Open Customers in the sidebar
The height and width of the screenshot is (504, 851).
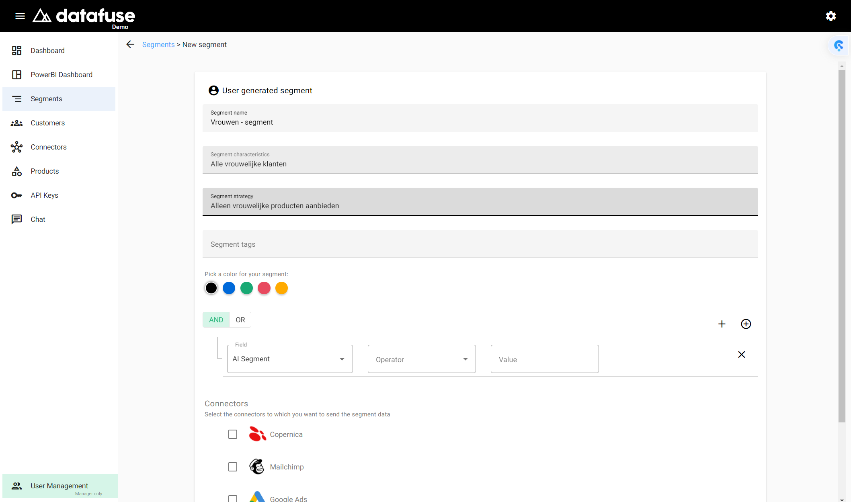(x=59, y=123)
